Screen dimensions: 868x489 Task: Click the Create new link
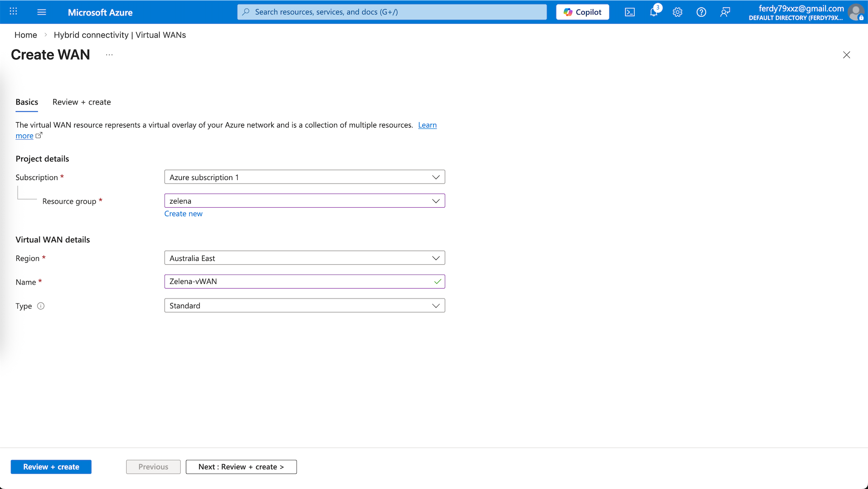[x=183, y=214]
